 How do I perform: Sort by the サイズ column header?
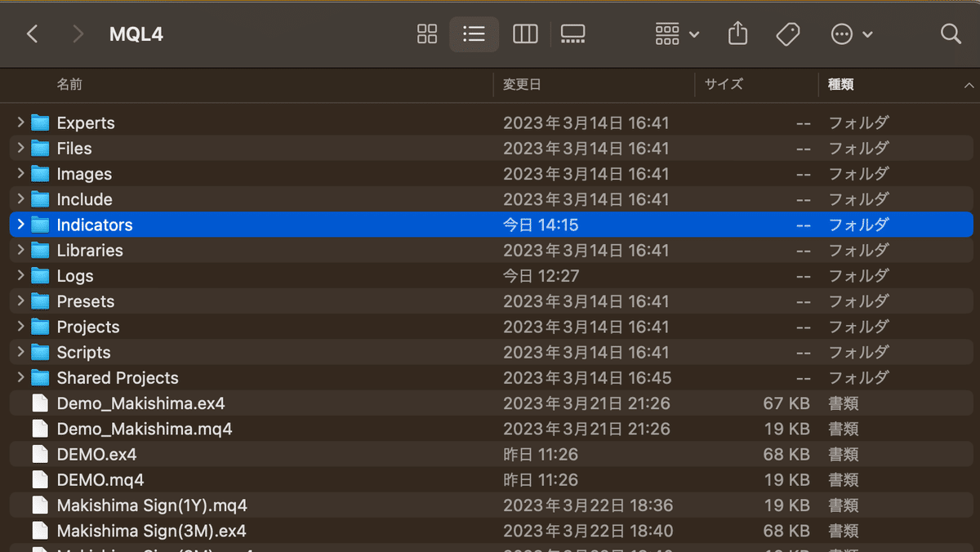coord(724,84)
